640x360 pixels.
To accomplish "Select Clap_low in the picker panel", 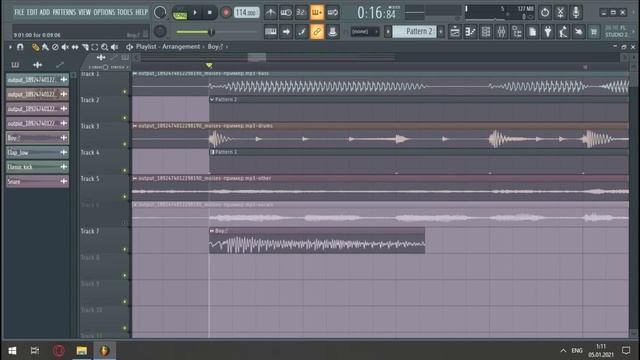I will pyautogui.click(x=37, y=152).
